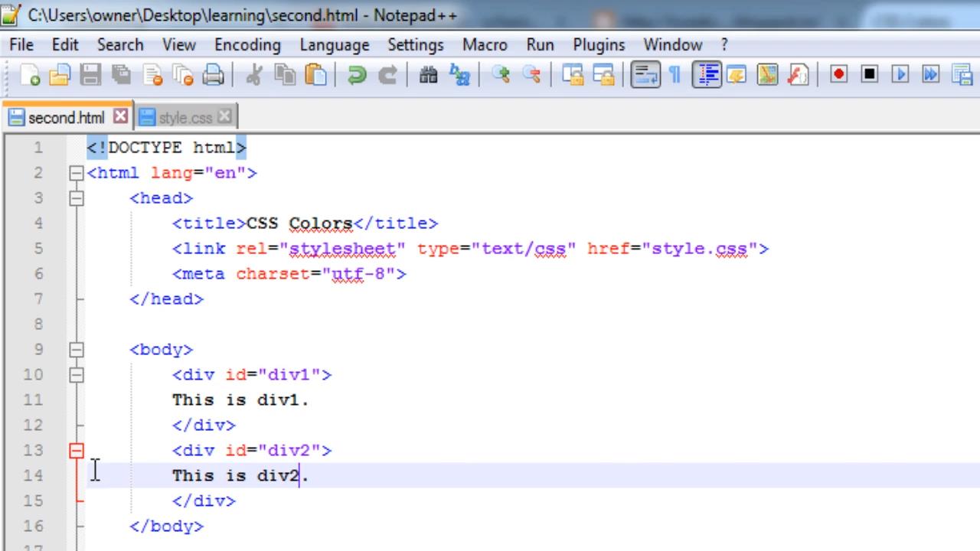Collapse the html tag fold on line 2
Viewport: 980px width, 551px height.
(76, 173)
